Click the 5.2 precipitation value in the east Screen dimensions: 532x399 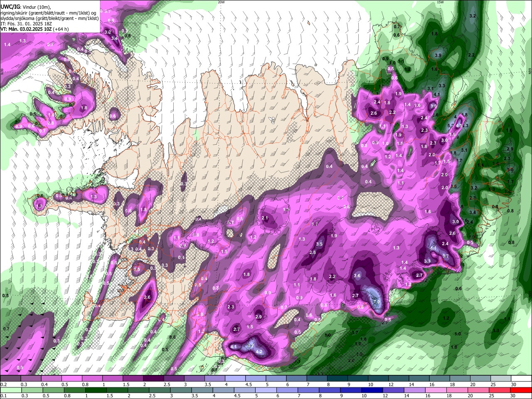tap(451, 125)
